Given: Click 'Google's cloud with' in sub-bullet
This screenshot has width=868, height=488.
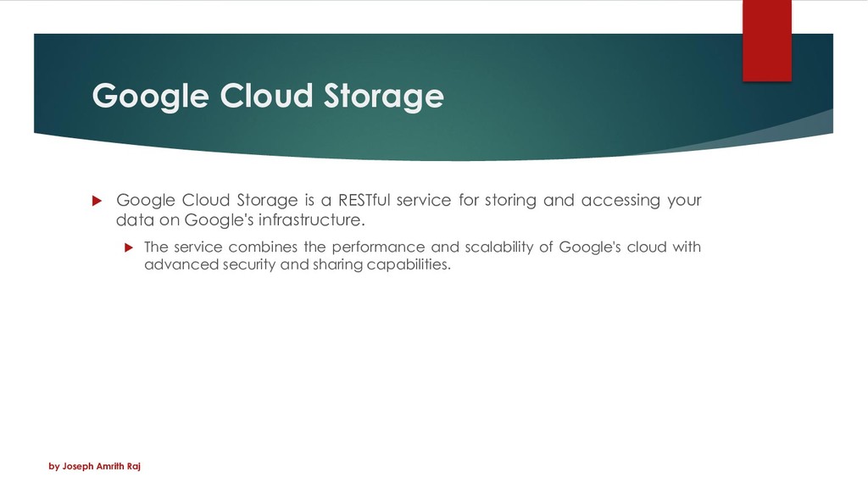Looking at the screenshot, I should 630,247.
